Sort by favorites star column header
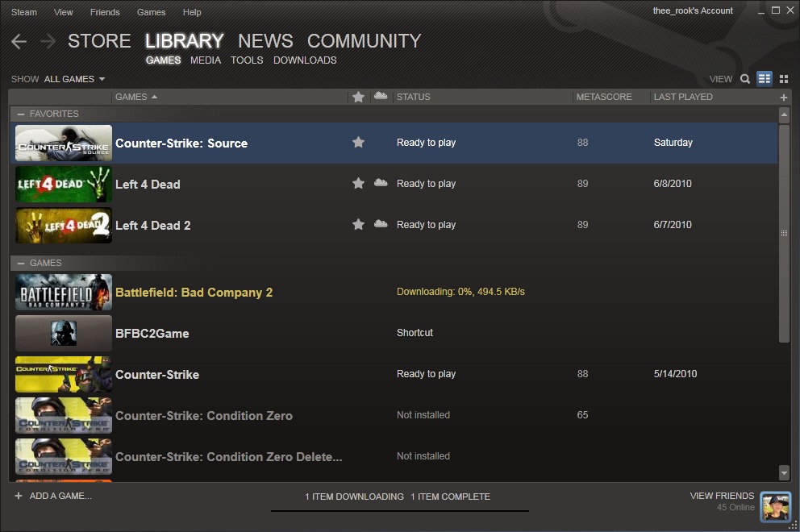Screen dimensions: 800x532 click(x=358, y=97)
